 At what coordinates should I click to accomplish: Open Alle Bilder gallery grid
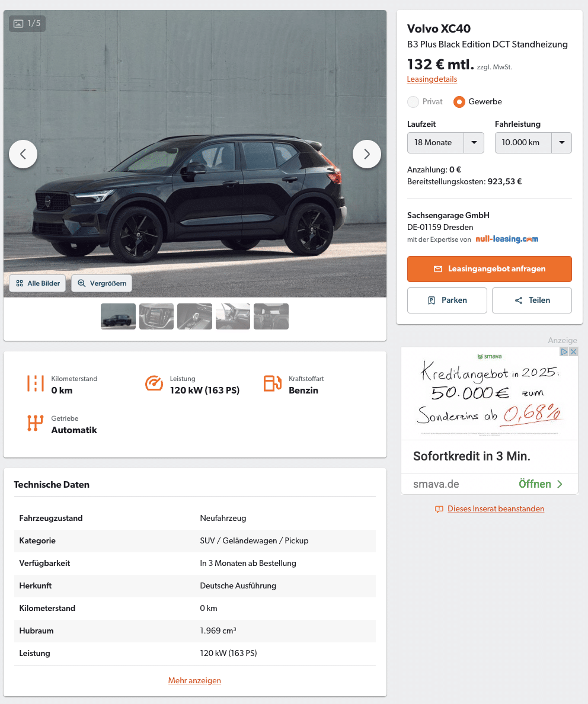coord(38,283)
